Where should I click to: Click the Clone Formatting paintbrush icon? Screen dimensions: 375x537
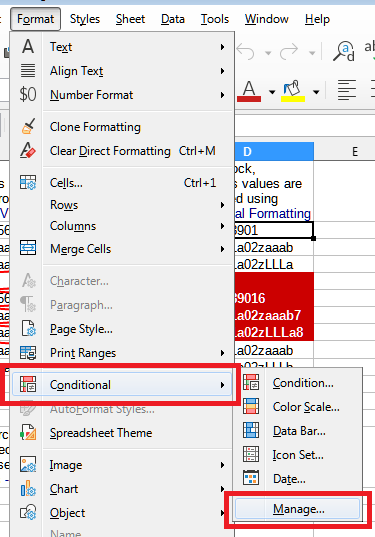click(x=28, y=126)
